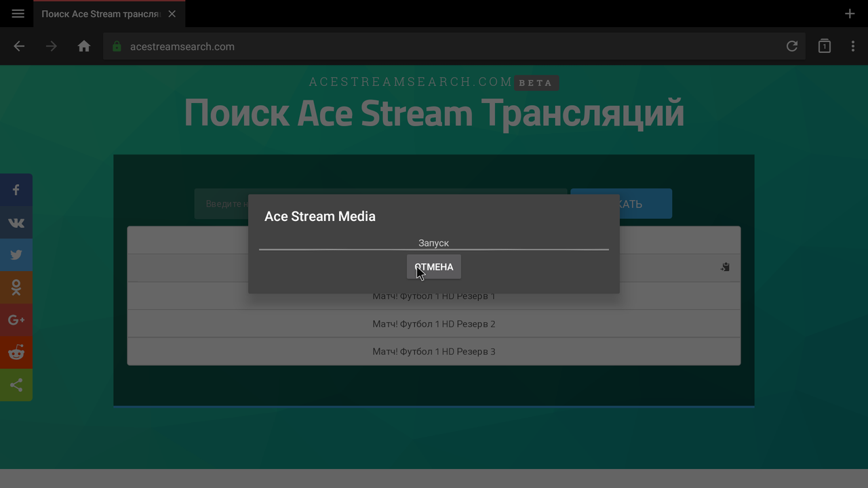Click the copy link icon in result row

point(725,267)
